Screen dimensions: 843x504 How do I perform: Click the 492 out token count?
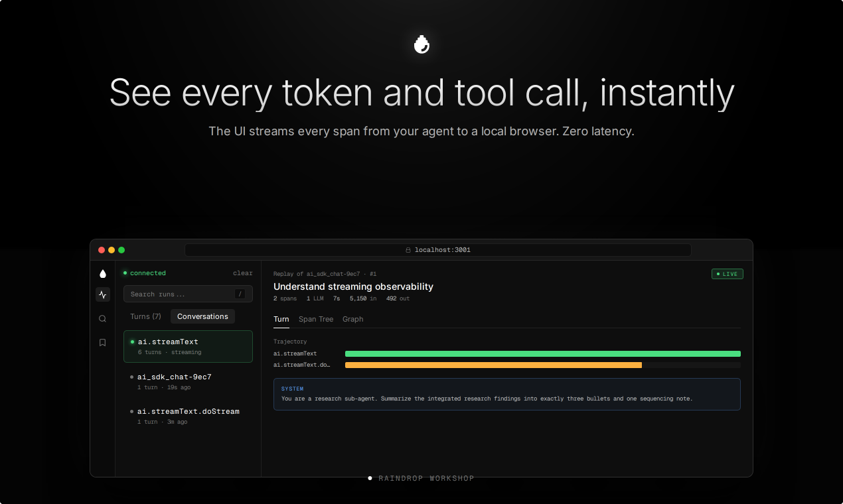point(398,298)
